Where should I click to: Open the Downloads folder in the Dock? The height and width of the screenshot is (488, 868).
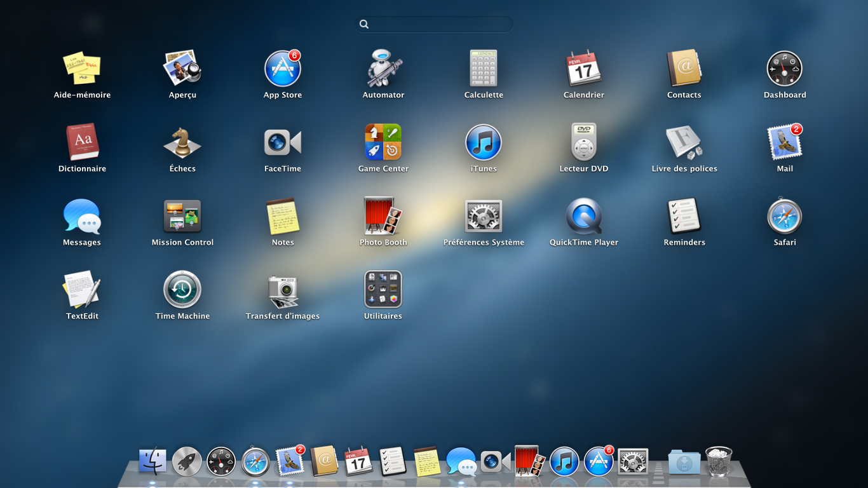pos(684,462)
